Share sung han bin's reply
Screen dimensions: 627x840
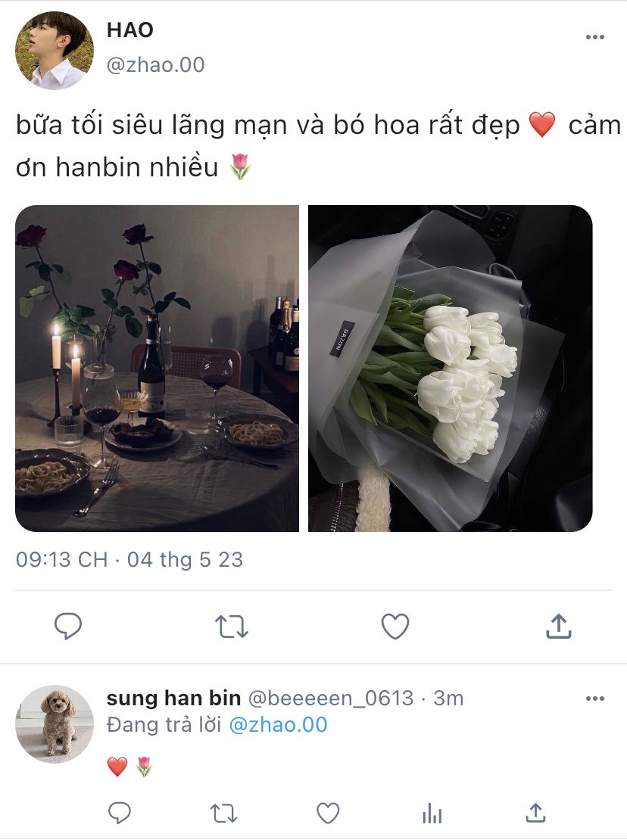535,813
